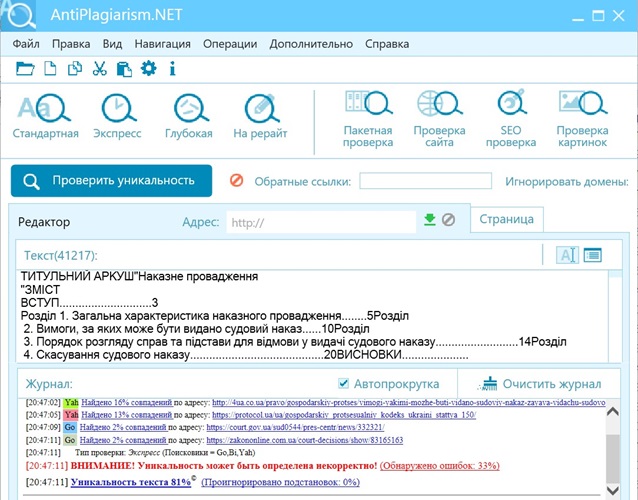
Task: Open the zakononline.com.ua match link
Action: pyautogui.click(x=305, y=440)
